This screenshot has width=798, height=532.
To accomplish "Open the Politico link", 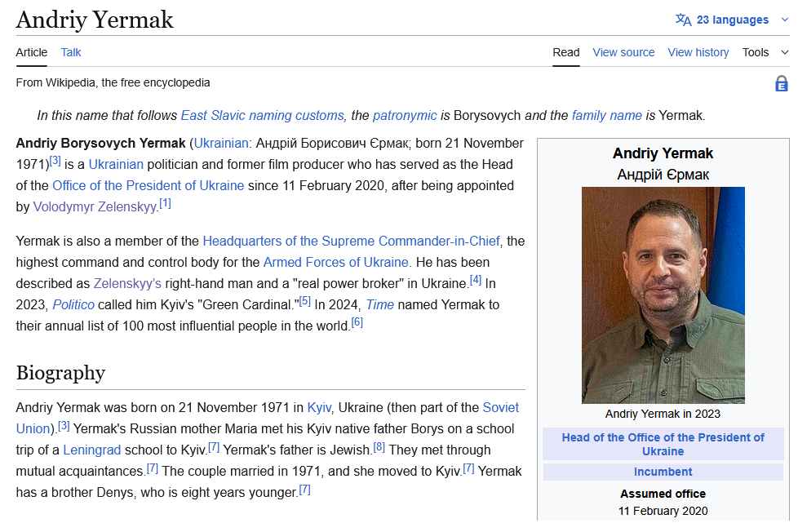I will point(73,305).
